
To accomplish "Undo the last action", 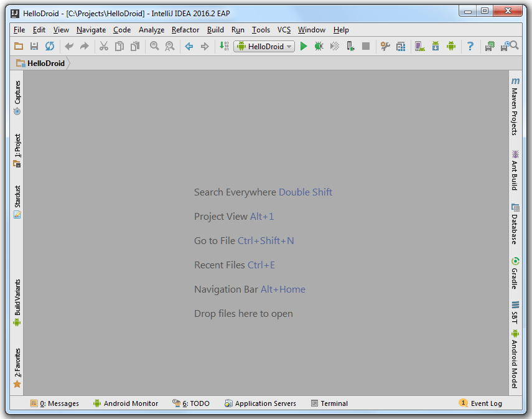I will click(x=69, y=46).
